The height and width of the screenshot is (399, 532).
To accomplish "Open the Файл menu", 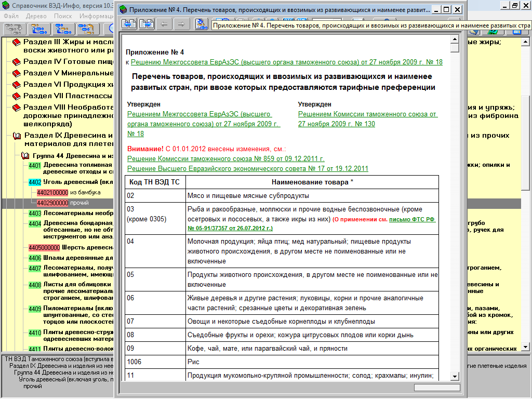I will click(x=11, y=16).
